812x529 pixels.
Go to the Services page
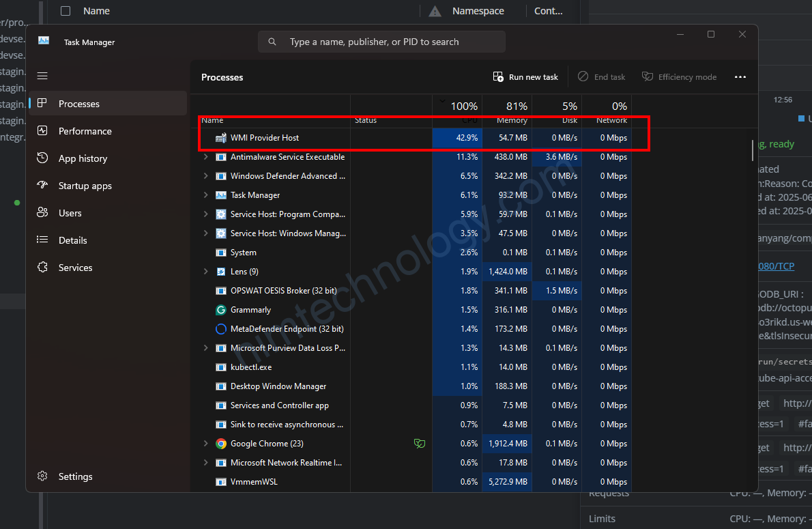click(x=75, y=268)
